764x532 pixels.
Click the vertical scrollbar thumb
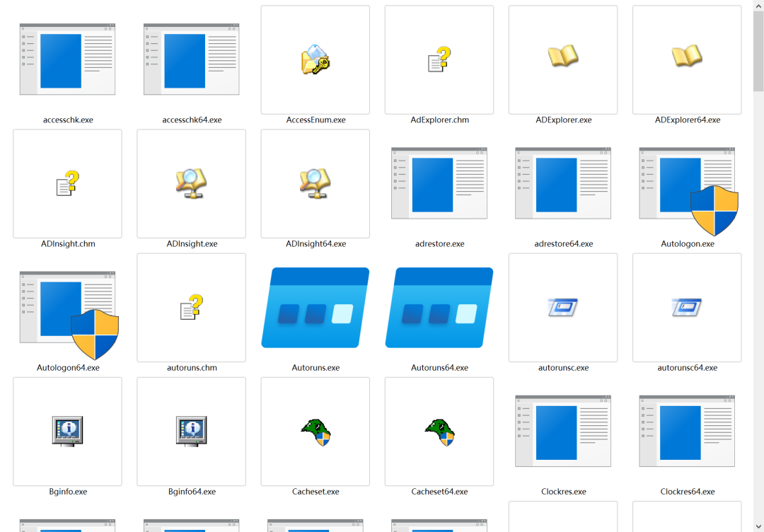(758, 50)
